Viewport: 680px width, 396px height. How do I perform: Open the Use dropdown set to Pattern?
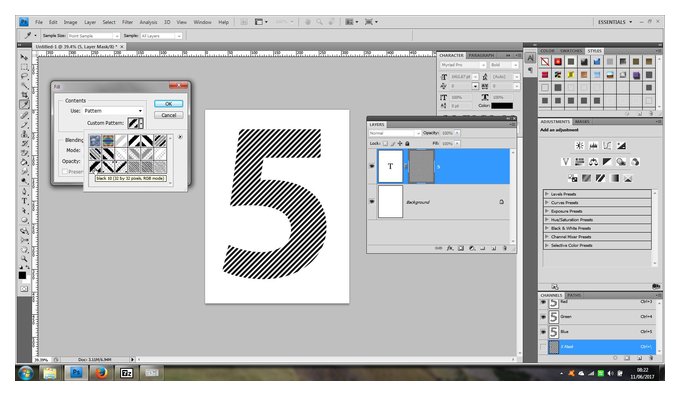113,111
